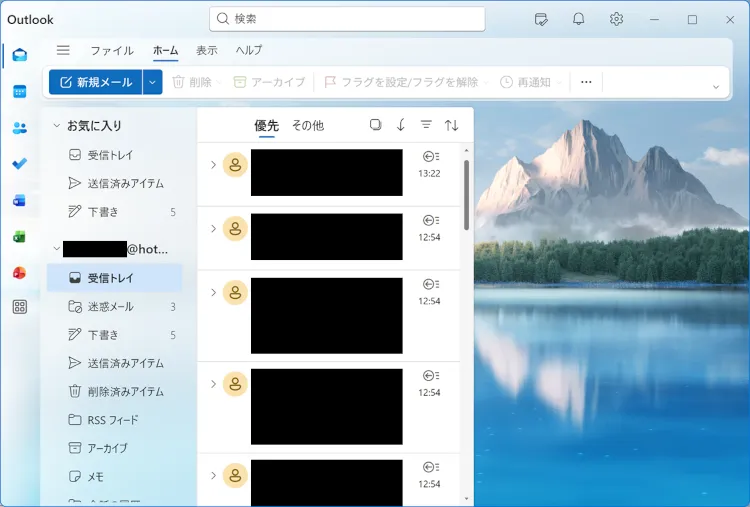750x507 pixels.
Task: Open the メモ folder
Action: [115, 476]
